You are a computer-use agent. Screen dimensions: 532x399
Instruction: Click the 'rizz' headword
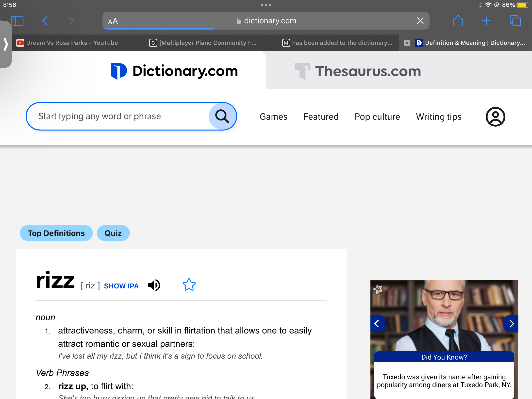pos(55,280)
